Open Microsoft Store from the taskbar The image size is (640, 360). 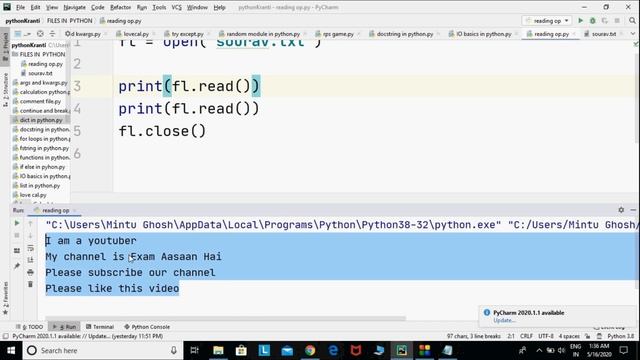[x=241, y=351]
